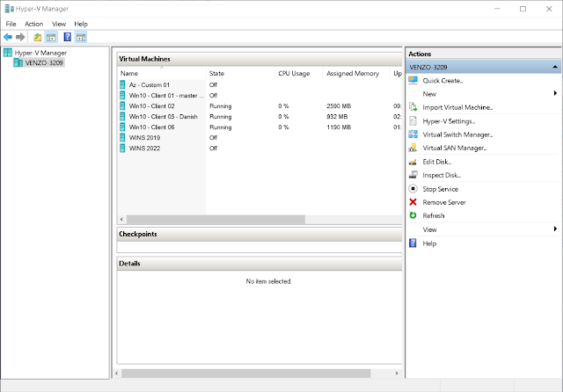
Task: Click the left arrow of VM list scrollbar
Action: tap(121, 219)
